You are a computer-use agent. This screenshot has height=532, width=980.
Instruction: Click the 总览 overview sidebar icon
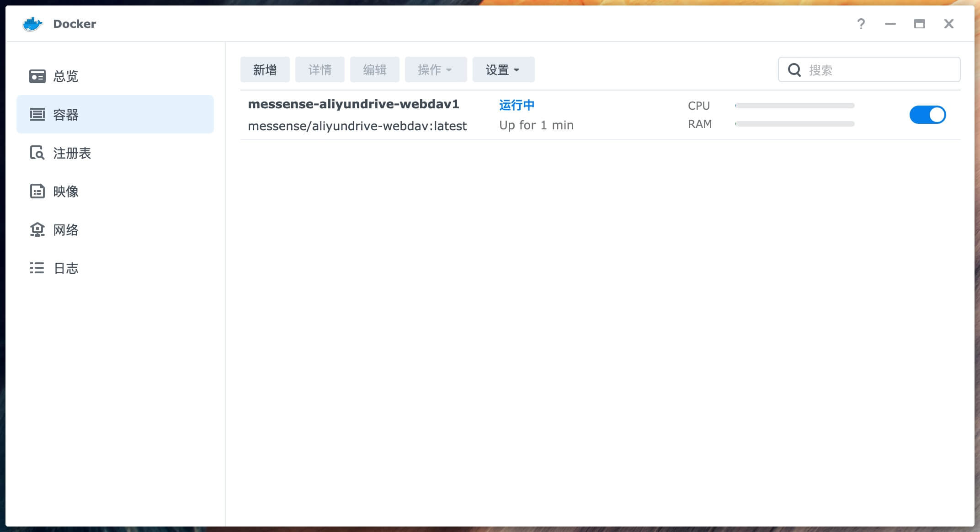click(37, 76)
